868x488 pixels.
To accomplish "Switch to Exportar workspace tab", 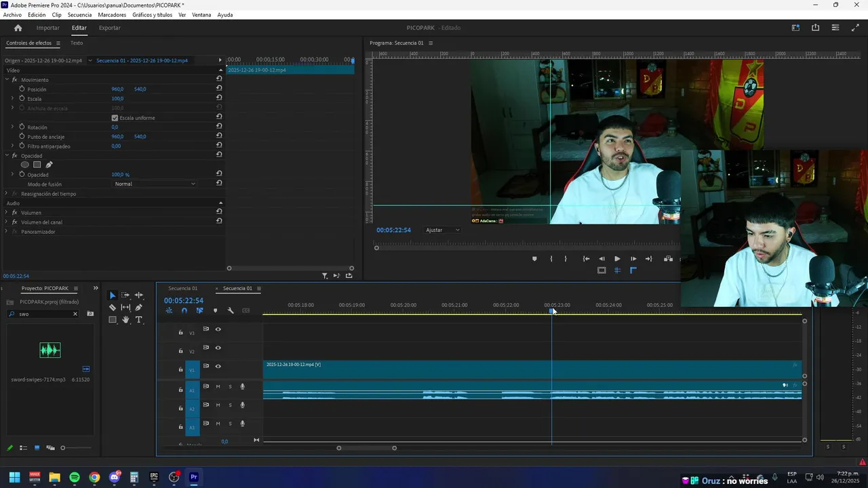I will tap(109, 28).
